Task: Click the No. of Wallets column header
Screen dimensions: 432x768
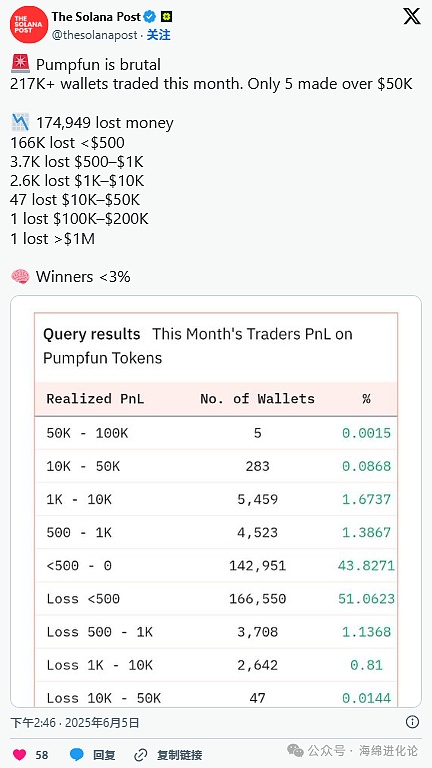Action: tap(257, 399)
